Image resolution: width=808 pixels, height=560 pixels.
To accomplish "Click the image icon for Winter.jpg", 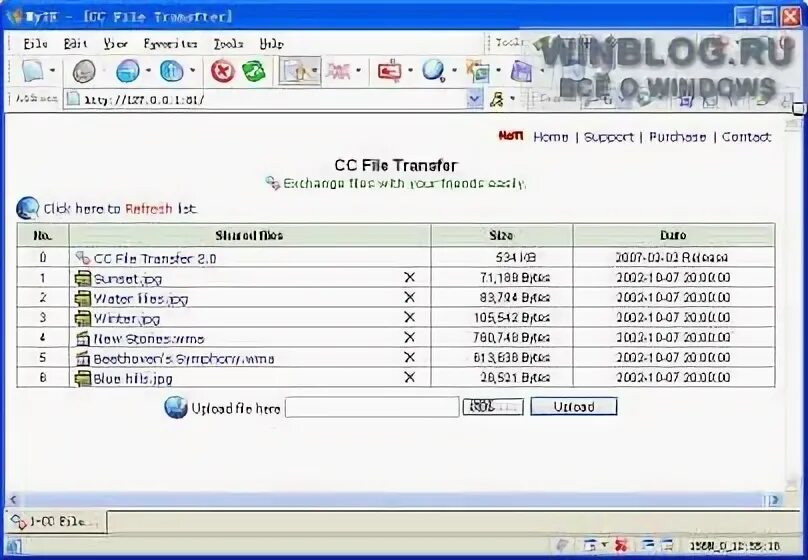I will 82,318.
